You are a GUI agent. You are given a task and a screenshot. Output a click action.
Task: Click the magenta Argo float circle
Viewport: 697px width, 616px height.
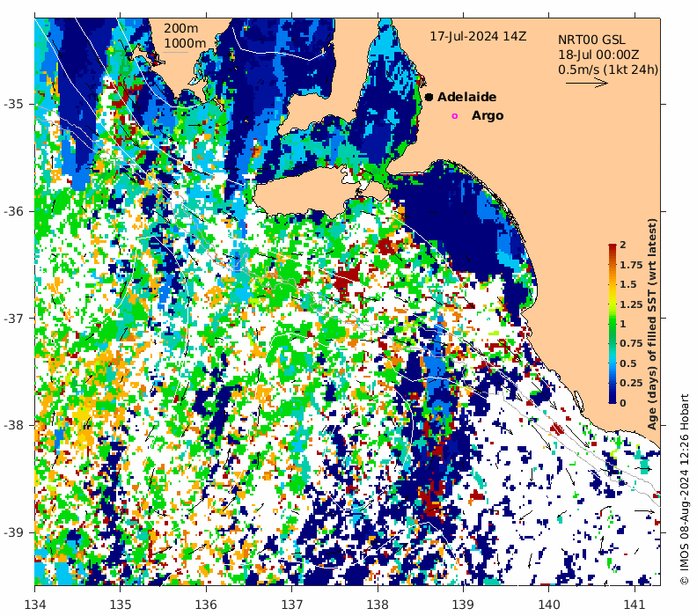click(454, 116)
